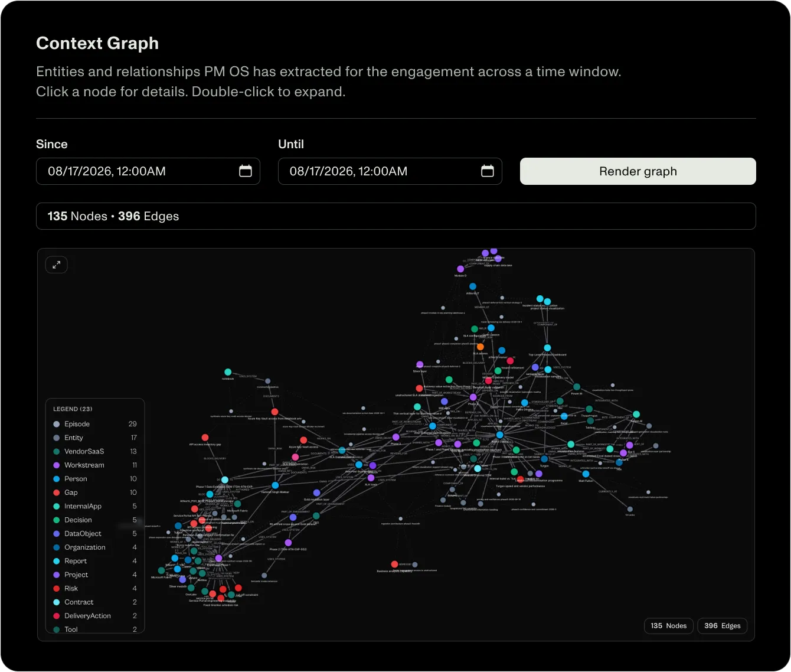Select the Report legend row
This screenshot has height=672, width=791.
[x=95, y=561]
